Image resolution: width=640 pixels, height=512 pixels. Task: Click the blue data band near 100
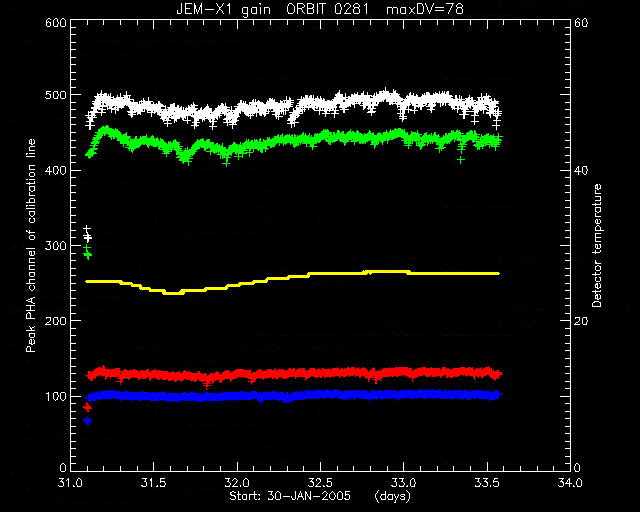click(x=294, y=395)
